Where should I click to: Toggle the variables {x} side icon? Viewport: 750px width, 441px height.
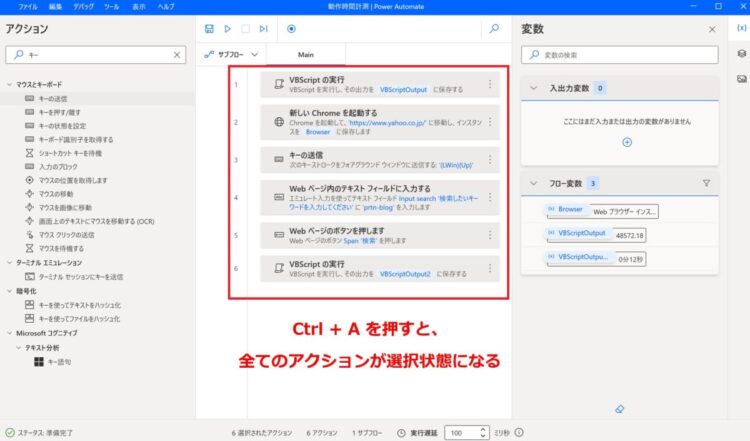741,28
